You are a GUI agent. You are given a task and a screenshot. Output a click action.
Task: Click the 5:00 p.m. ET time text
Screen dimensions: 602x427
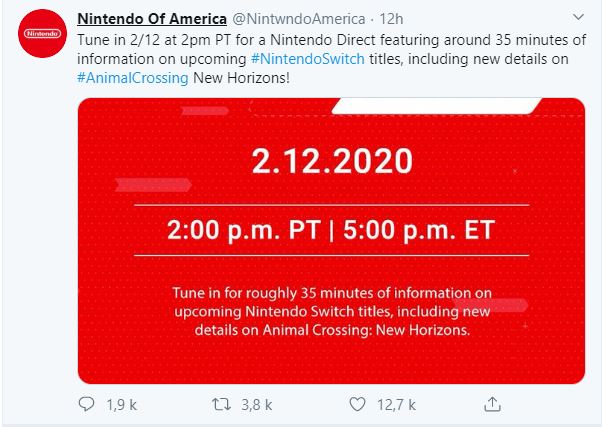(419, 230)
